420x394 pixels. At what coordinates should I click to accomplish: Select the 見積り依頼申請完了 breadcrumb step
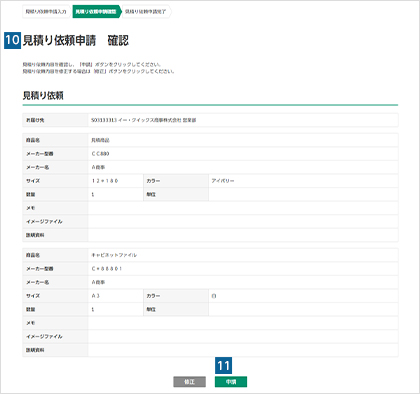(146, 12)
